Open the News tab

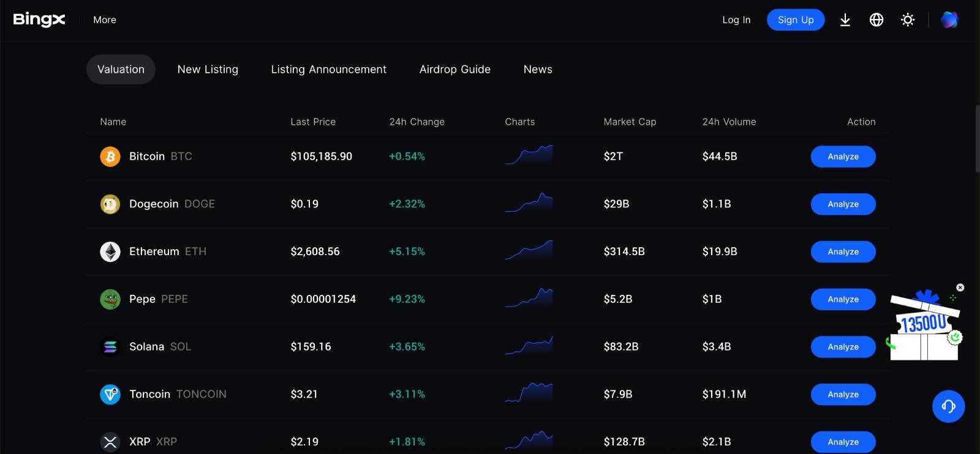pos(538,69)
